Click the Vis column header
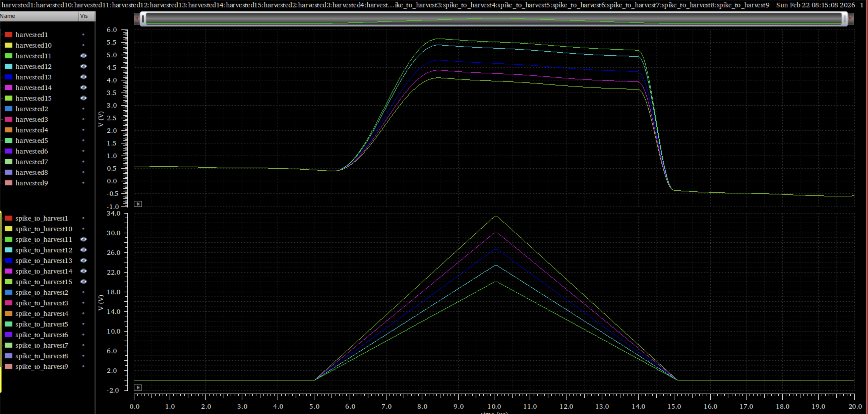Viewport: 868px width, 414px height. [84, 16]
